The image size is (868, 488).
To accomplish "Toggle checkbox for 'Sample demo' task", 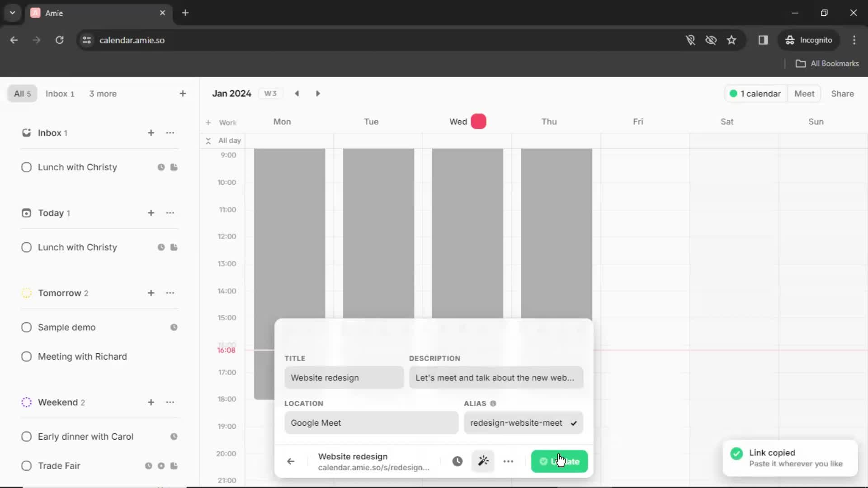I will tap(26, 327).
